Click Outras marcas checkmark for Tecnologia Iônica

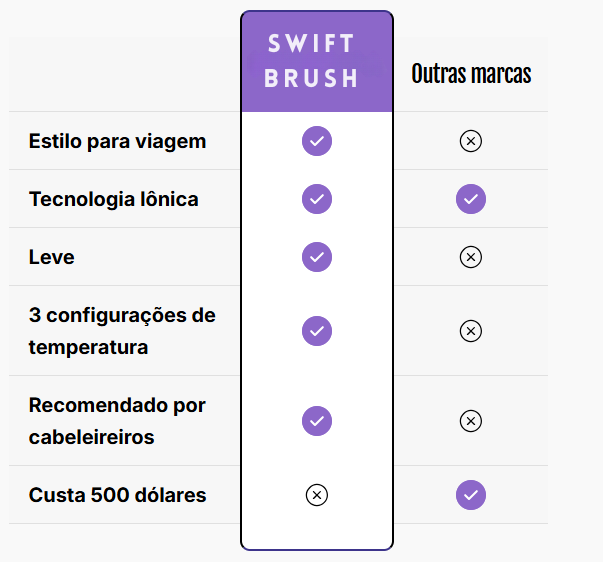tap(470, 199)
